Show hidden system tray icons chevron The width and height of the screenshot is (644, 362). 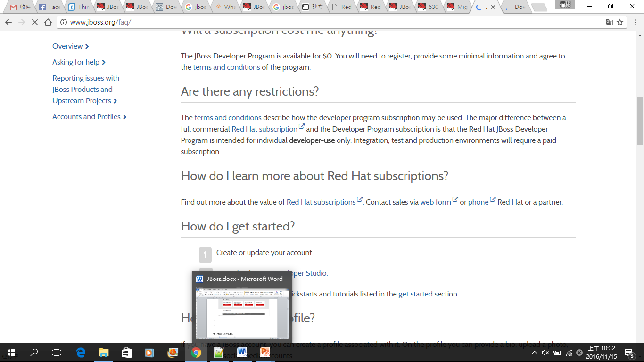tap(534, 353)
